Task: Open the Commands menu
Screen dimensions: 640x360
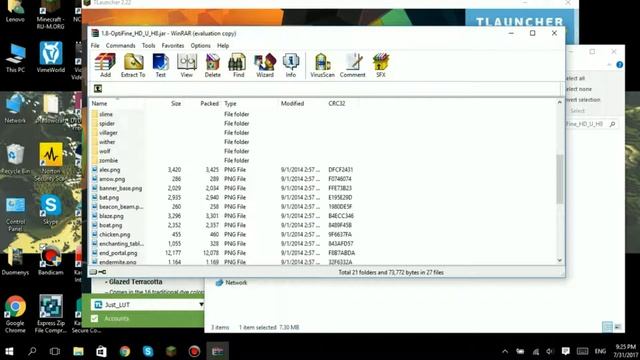Action: [120, 46]
